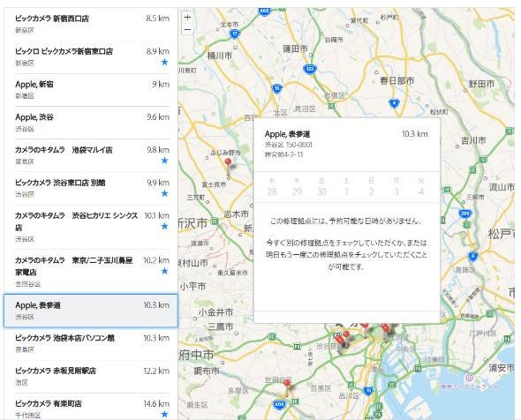Open カメラのキタムラ 渋谷ヒカリエ シンクス店 entry
The width and height of the screenshot is (521, 420).
pyautogui.click(x=92, y=227)
